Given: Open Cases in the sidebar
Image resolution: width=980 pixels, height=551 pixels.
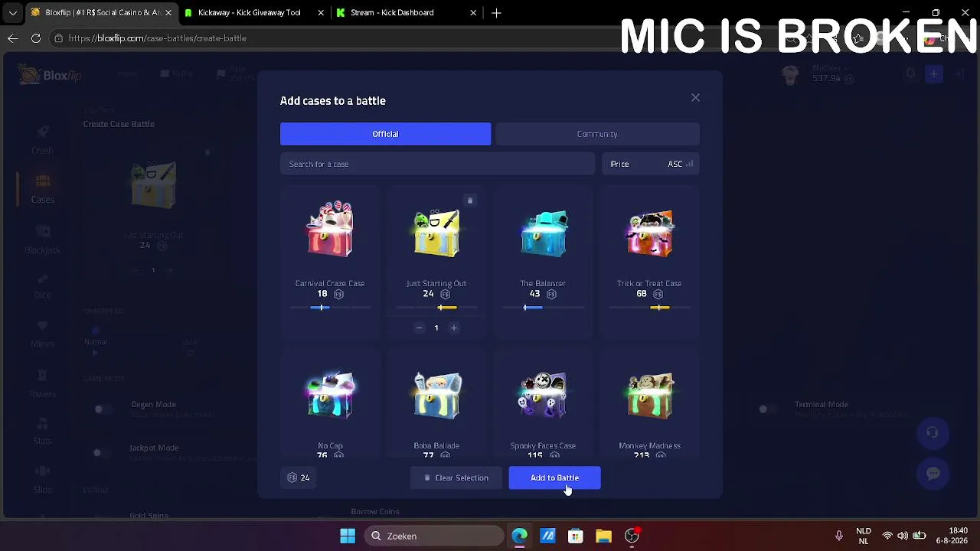Looking at the screenshot, I should 43,188.
